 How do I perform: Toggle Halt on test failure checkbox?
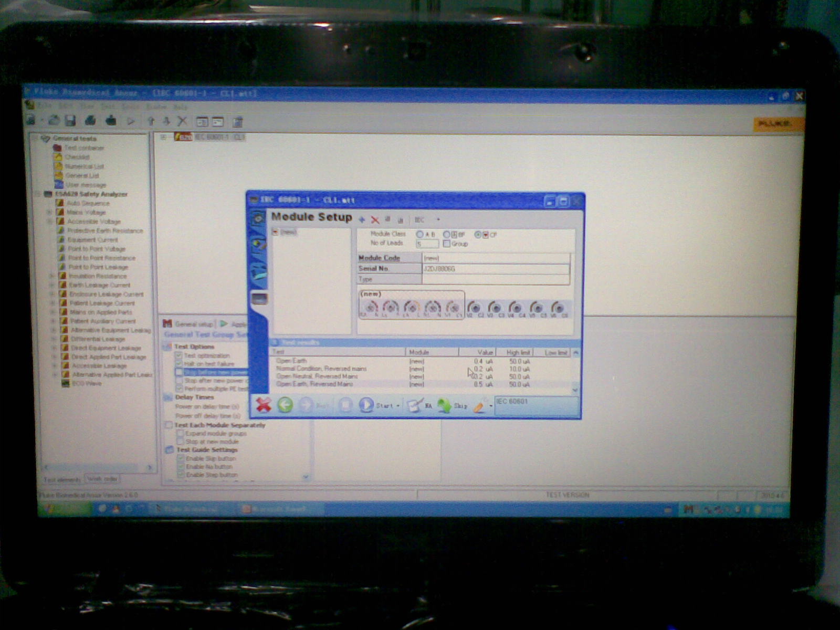point(178,364)
